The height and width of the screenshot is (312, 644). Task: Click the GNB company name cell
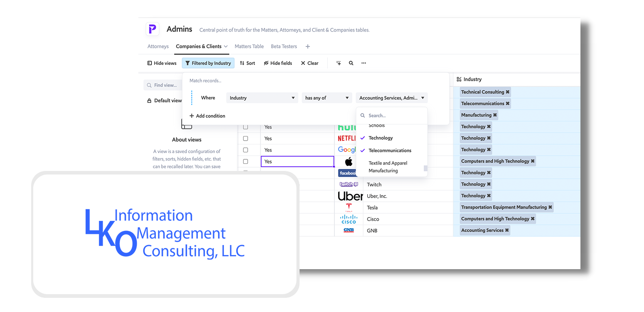point(408,230)
